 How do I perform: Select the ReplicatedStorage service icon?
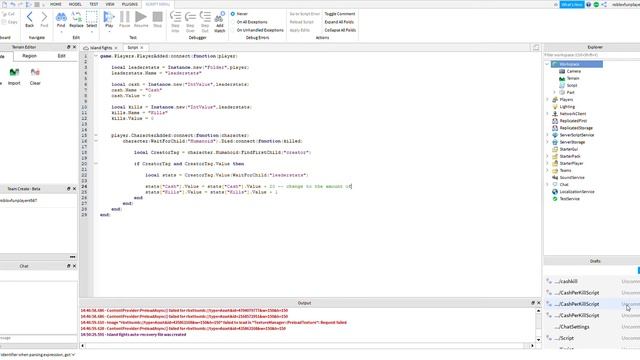tap(555, 128)
